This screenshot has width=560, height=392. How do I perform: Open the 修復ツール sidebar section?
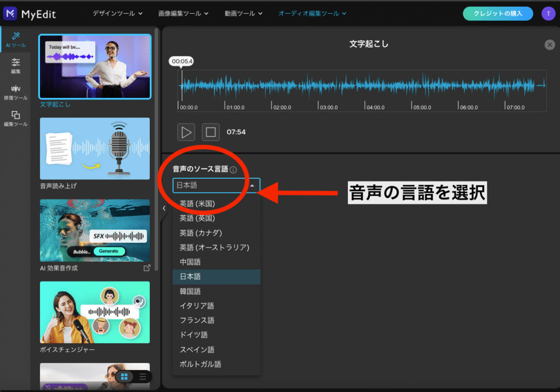tap(16, 92)
